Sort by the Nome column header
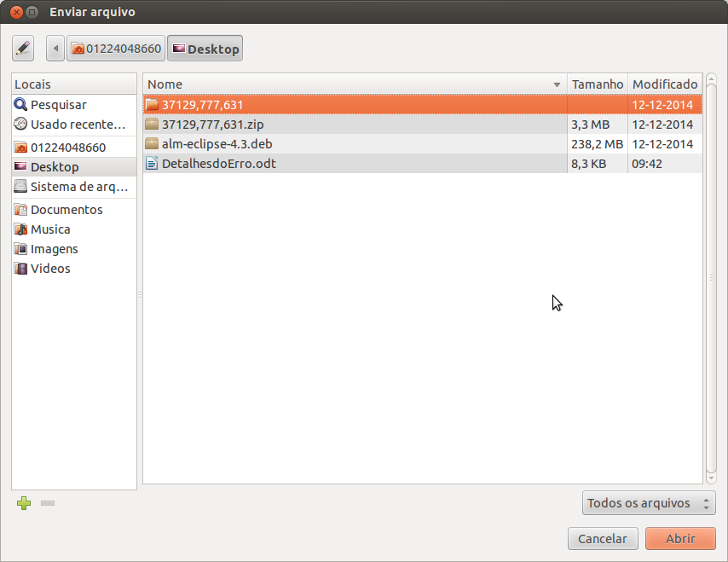The height and width of the screenshot is (562, 728). [x=355, y=84]
